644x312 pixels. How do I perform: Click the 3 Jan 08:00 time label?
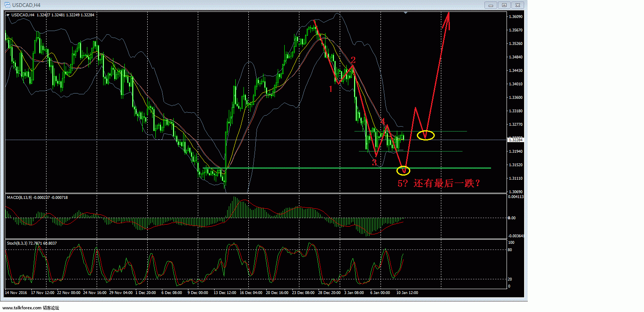[x=354, y=293]
